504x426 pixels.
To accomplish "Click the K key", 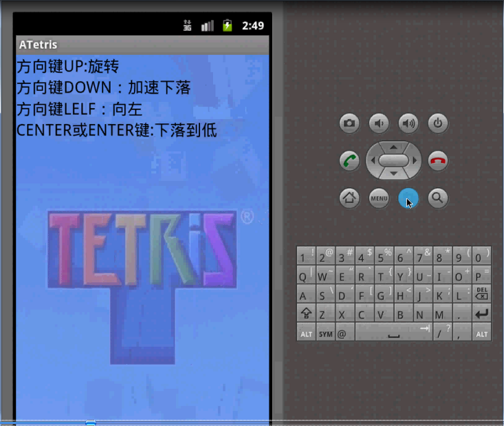I will tap(443, 293).
